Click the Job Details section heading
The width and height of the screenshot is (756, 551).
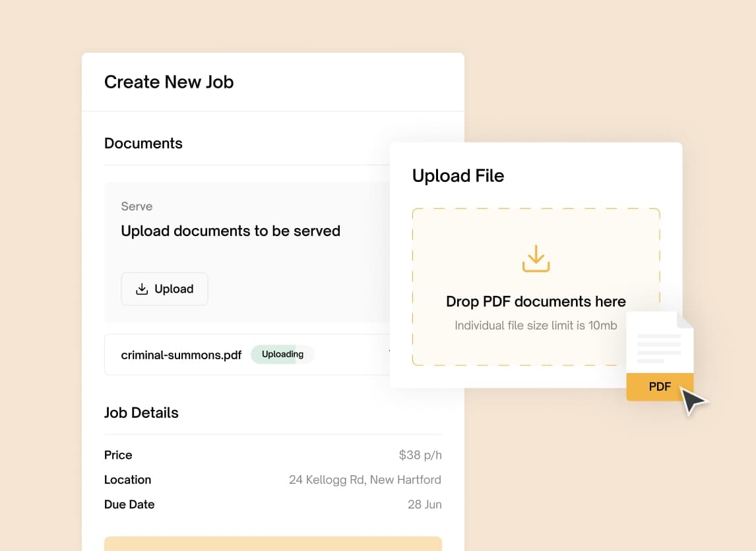pos(141,413)
